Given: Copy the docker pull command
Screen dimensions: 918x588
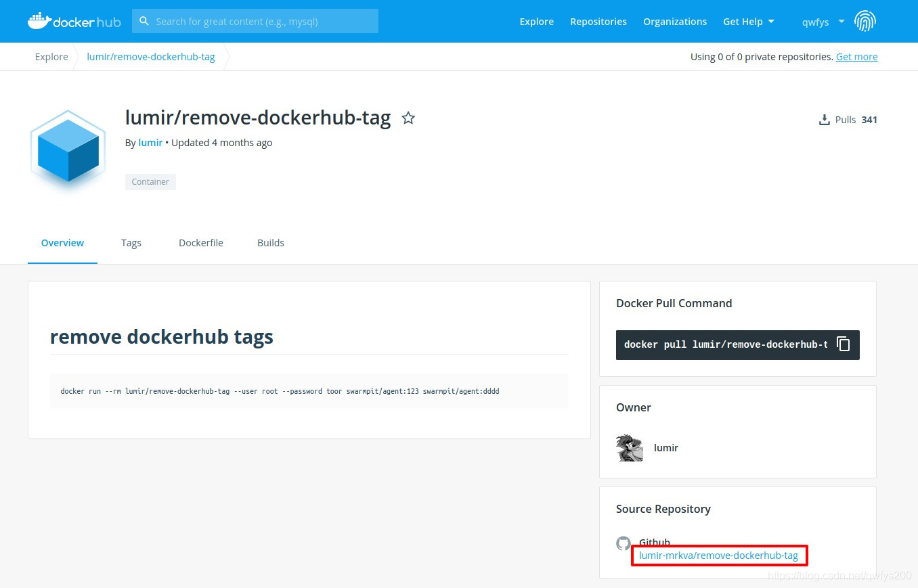Looking at the screenshot, I should click(844, 344).
